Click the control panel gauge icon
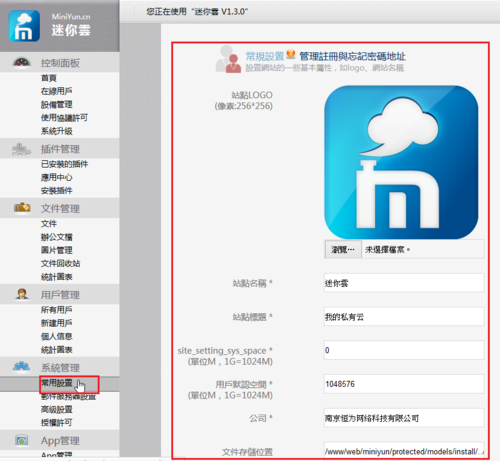The image size is (500, 461). click(x=21, y=62)
